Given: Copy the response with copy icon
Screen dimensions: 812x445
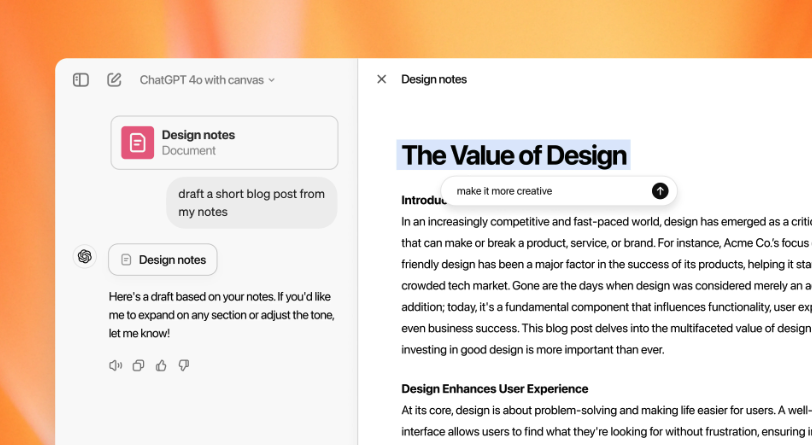Looking at the screenshot, I should (x=138, y=366).
